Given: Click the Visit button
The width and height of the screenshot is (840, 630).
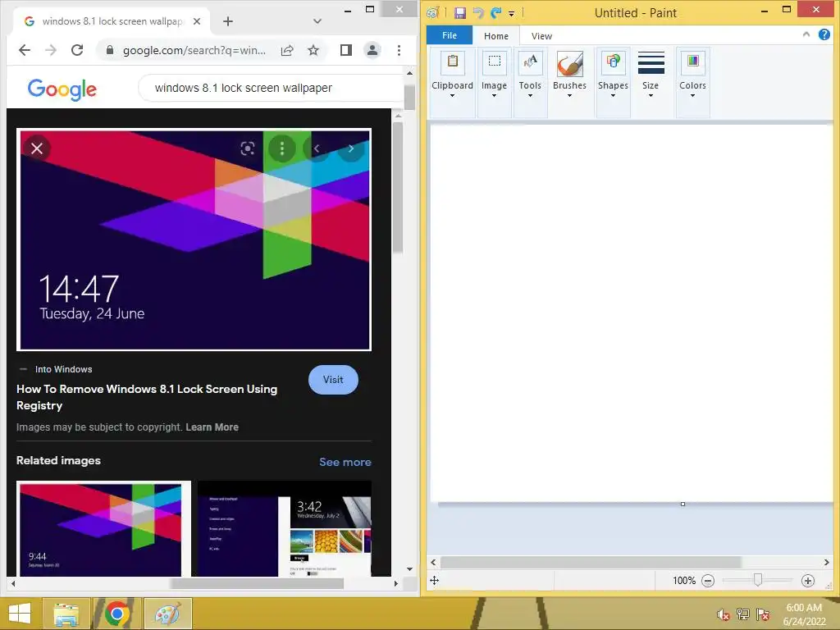Looking at the screenshot, I should (x=333, y=380).
